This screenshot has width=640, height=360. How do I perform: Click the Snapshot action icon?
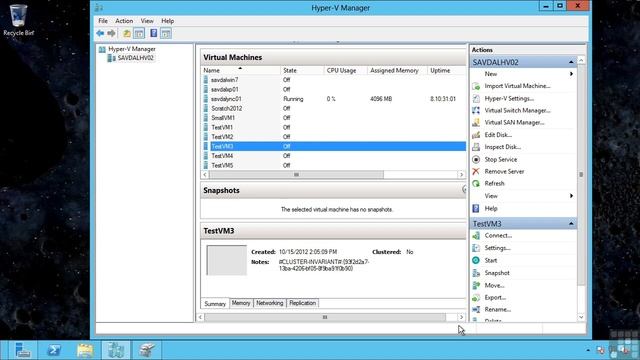point(476,273)
